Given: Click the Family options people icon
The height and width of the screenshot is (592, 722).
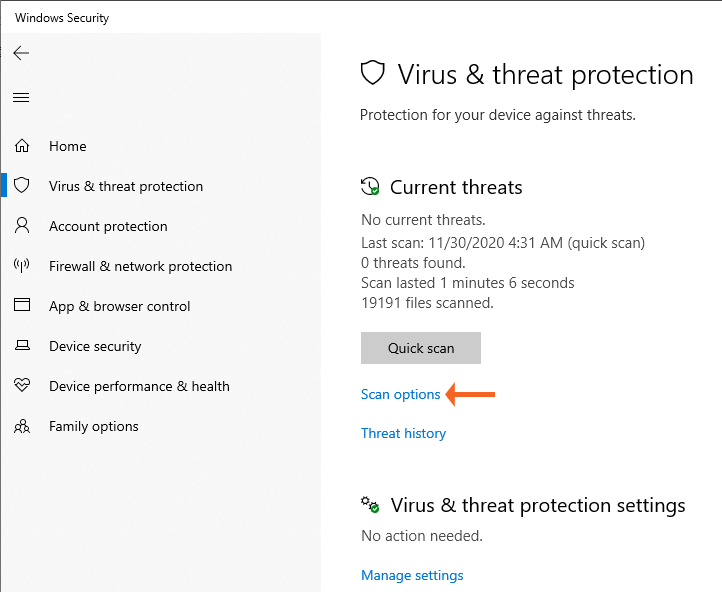Looking at the screenshot, I should pos(22,426).
